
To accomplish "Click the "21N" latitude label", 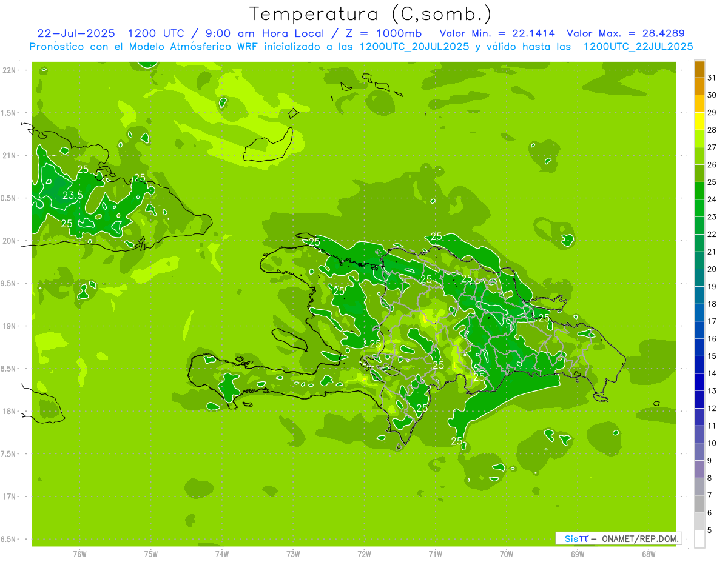I will click(x=9, y=156).
